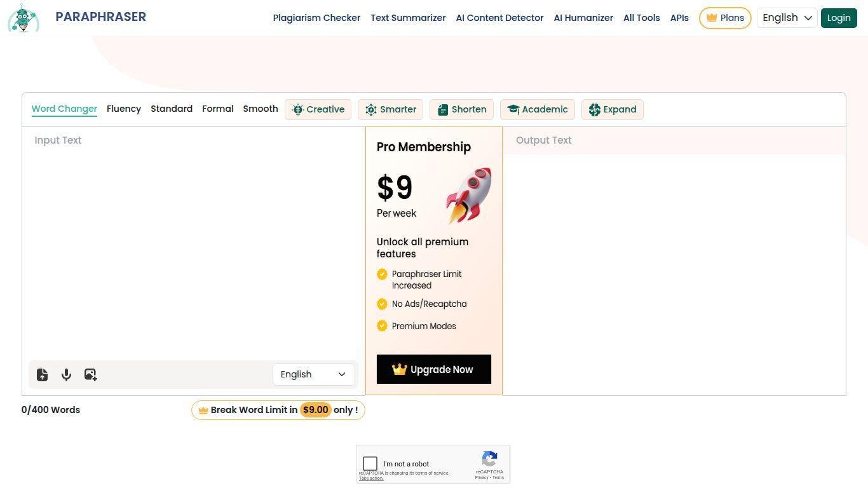Check the I'm not a robot box
Image resolution: width=868 pixels, height=488 pixels.
coord(370,464)
